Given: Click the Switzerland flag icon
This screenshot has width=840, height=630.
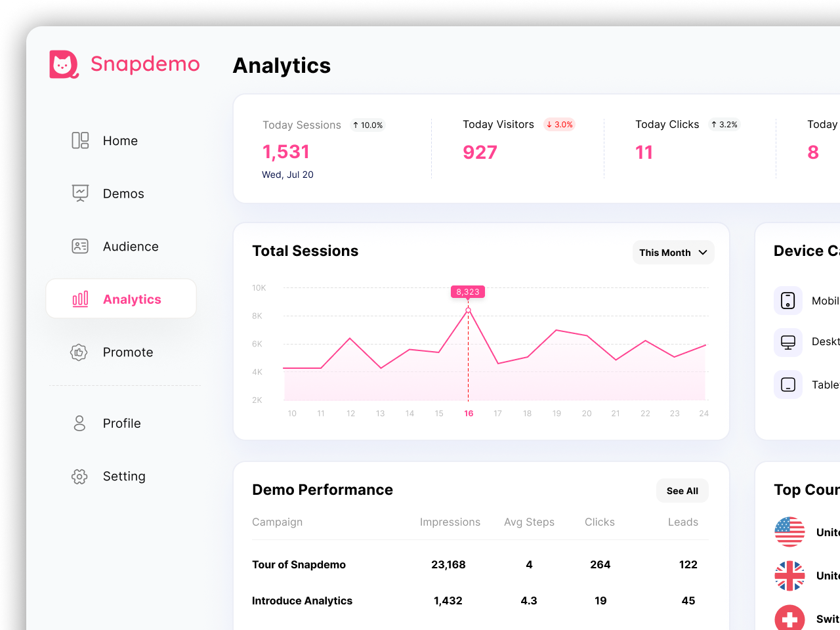Looking at the screenshot, I should (789, 618).
